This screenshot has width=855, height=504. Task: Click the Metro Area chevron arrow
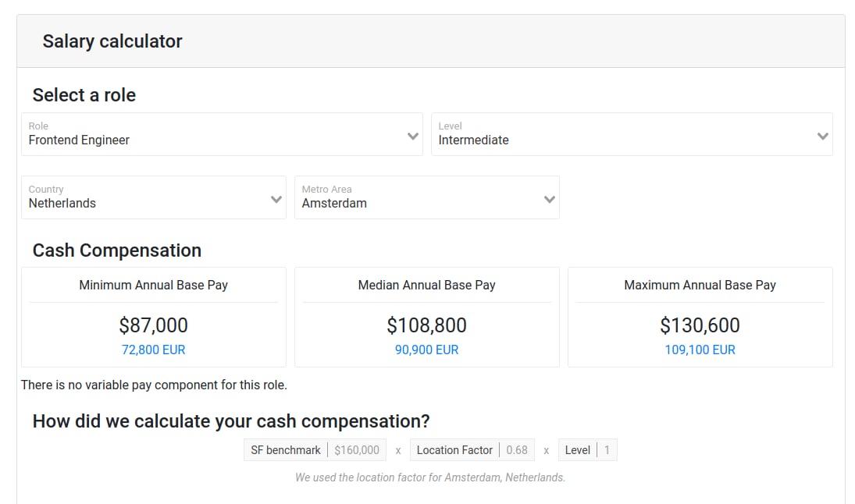(549, 200)
